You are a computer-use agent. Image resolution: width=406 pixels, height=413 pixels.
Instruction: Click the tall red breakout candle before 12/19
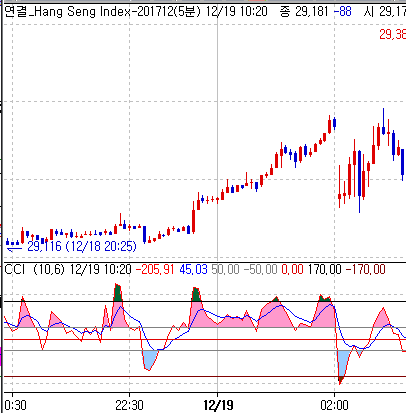[193, 217]
